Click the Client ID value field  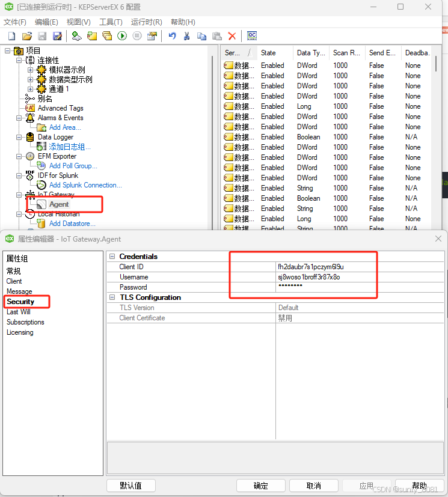[360, 267]
